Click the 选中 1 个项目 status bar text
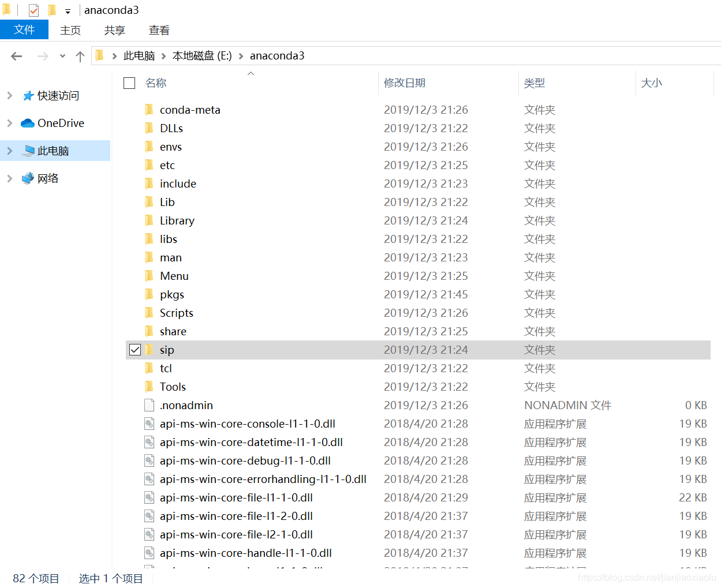Image resolution: width=721 pixels, height=588 pixels. click(x=111, y=578)
